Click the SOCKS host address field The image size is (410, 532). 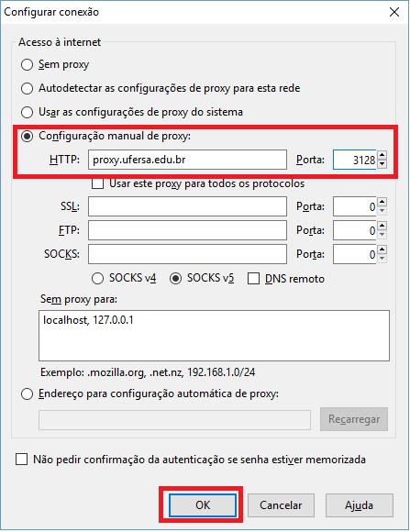[x=187, y=254]
